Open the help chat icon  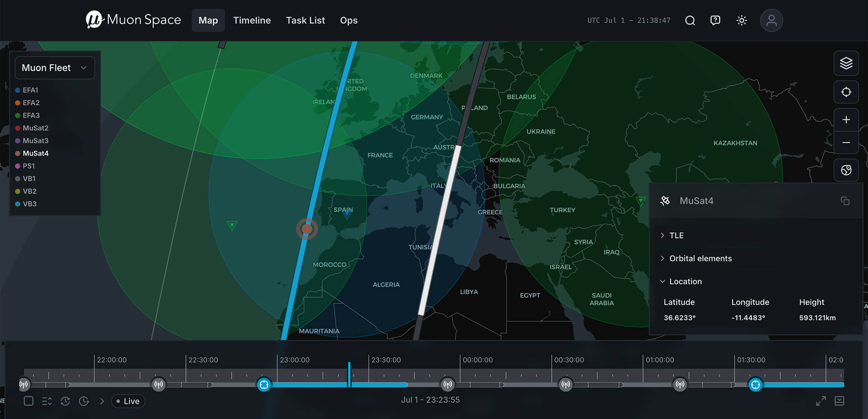(x=715, y=20)
